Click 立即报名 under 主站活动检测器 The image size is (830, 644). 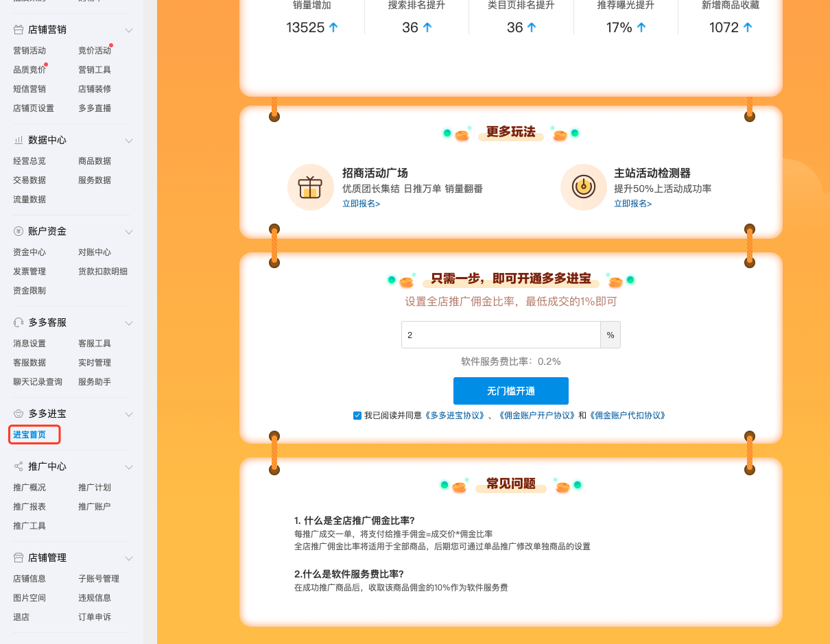pyautogui.click(x=632, y=204)
